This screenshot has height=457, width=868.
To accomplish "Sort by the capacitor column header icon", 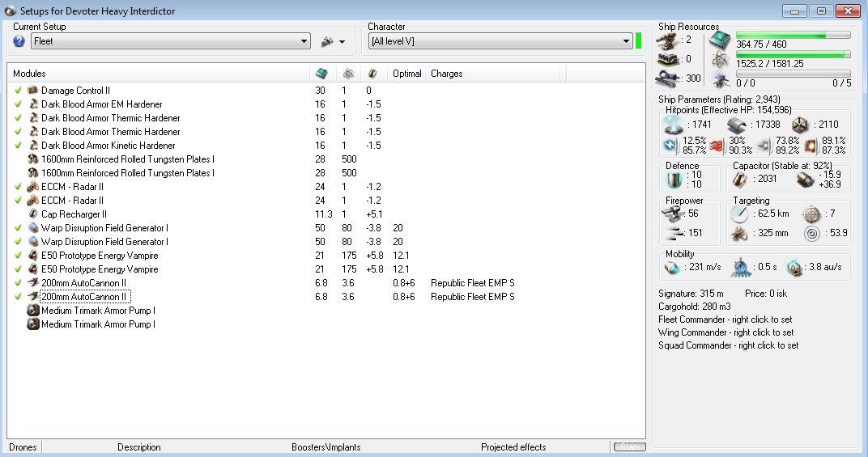I will [x=372, y=74].
